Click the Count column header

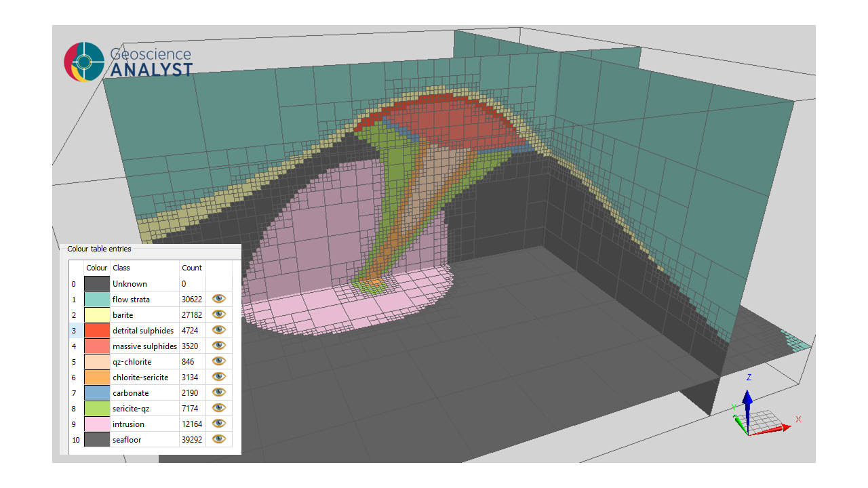192,268
